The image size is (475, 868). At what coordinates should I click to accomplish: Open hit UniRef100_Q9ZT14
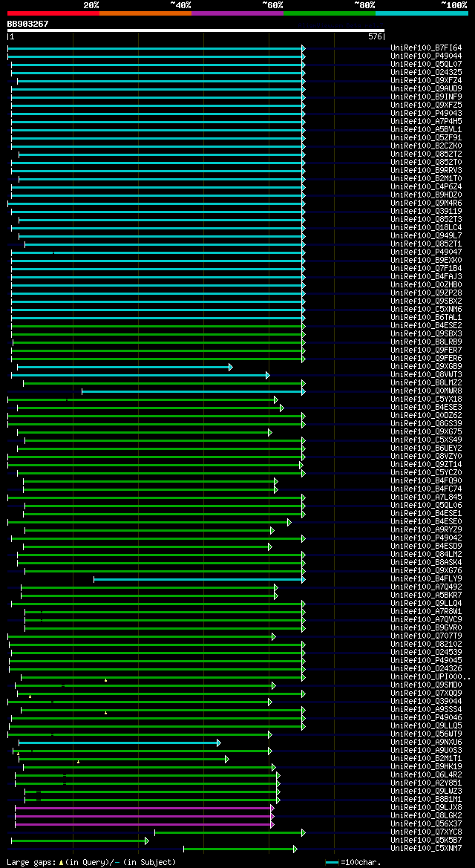coord(426,465)
